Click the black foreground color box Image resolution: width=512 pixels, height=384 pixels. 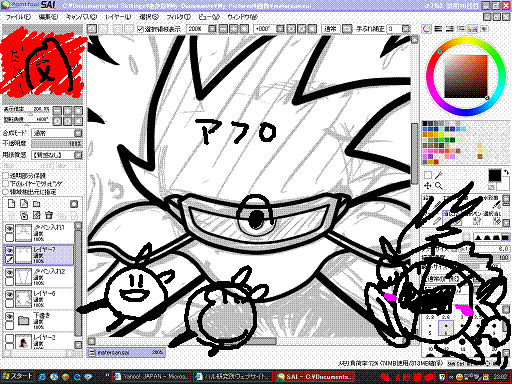(x=495, y=175)
